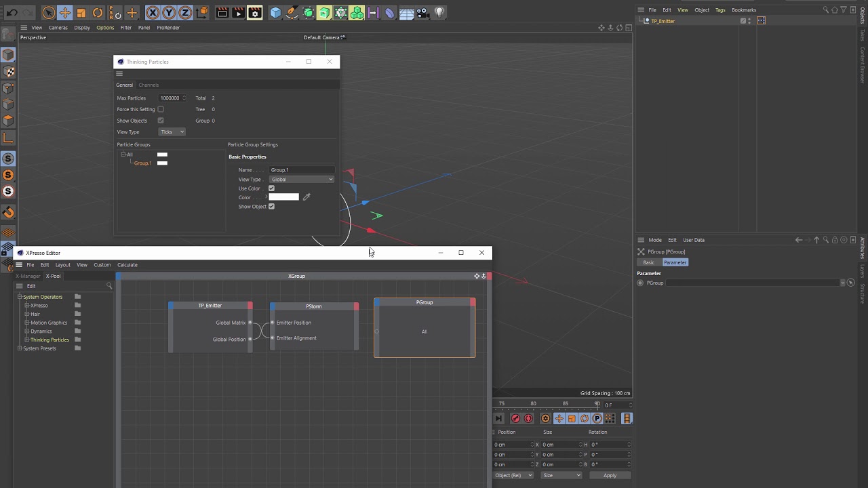Image resolution: width=868 pixels, height=488 pixels.
Task: Toggle Force this Setting checkbox
Action: 161,109
